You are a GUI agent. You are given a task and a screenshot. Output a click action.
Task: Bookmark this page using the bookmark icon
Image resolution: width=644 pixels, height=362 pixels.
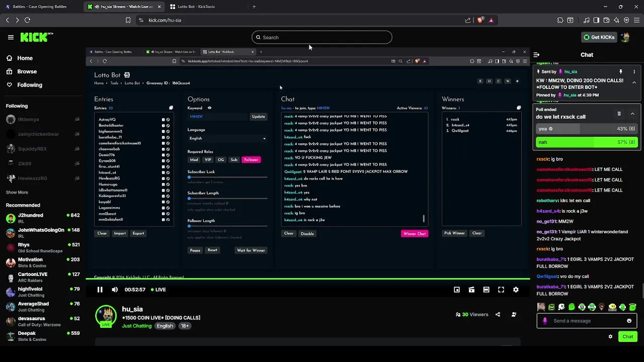click(x=128, y=20)
